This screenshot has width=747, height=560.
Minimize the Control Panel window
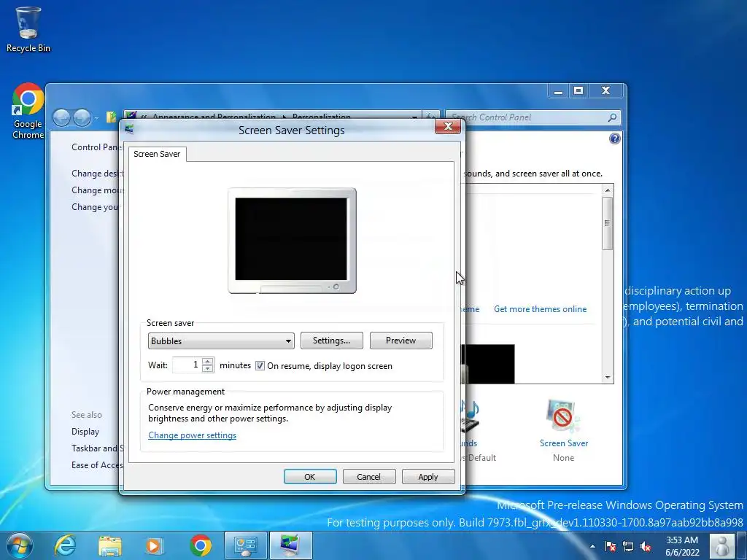pyautogui.click(x=558, y=90)
